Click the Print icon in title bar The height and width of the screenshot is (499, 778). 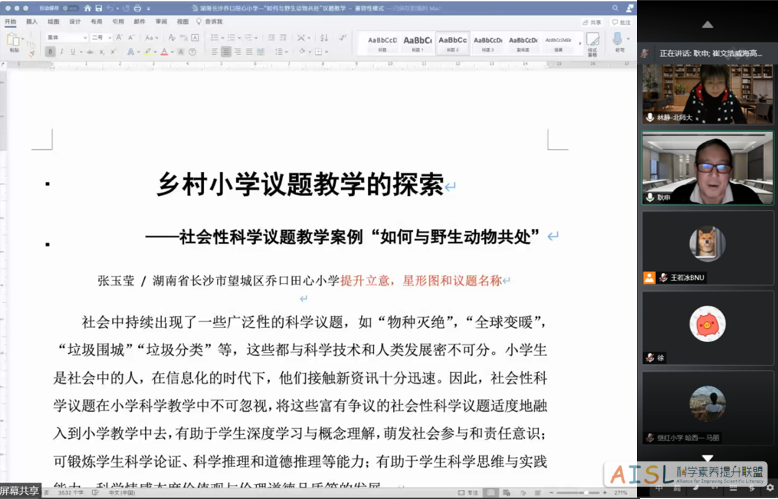[x=137, y=8]
